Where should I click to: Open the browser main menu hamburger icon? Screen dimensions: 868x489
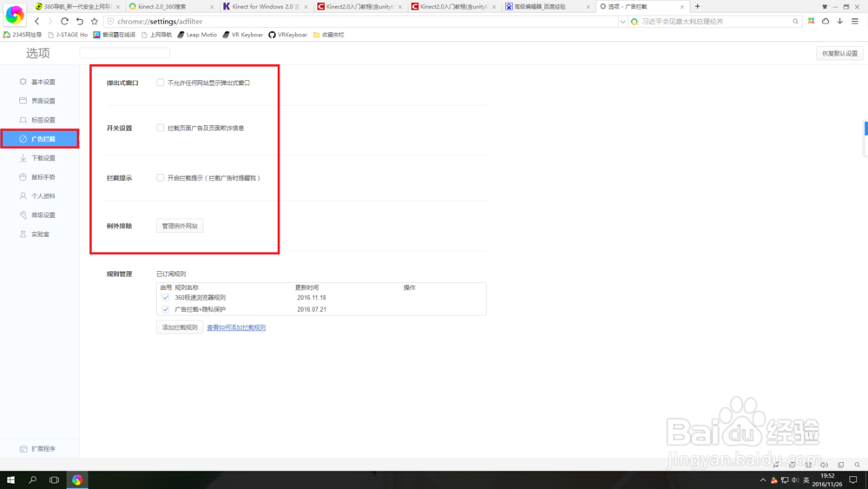click(x=855, y=21)
